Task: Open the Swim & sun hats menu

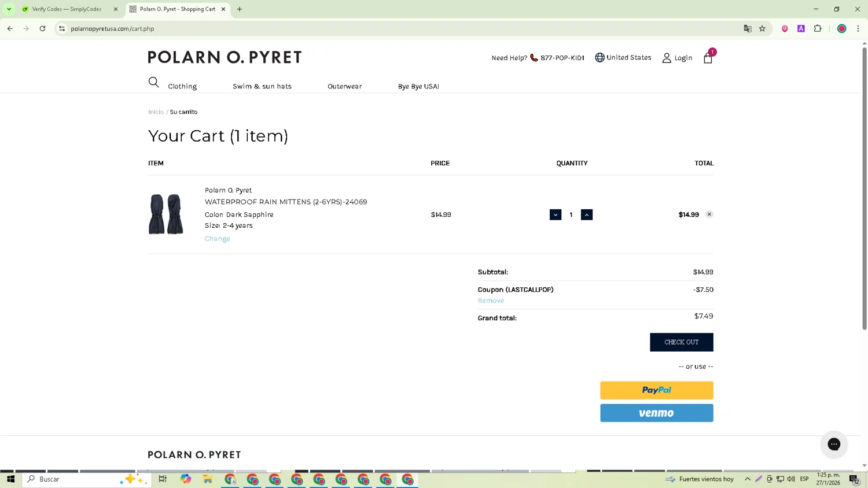Action: (x=262, y=86)
